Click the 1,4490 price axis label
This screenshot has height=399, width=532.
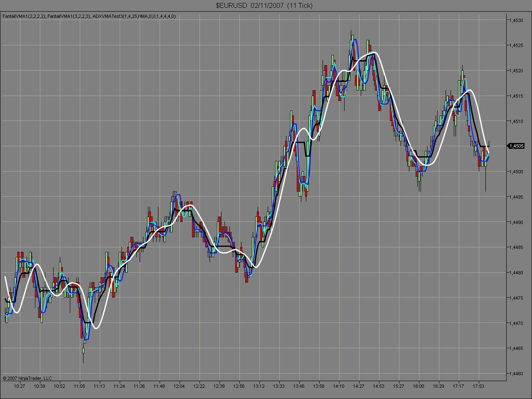click(x=517, y=222)
